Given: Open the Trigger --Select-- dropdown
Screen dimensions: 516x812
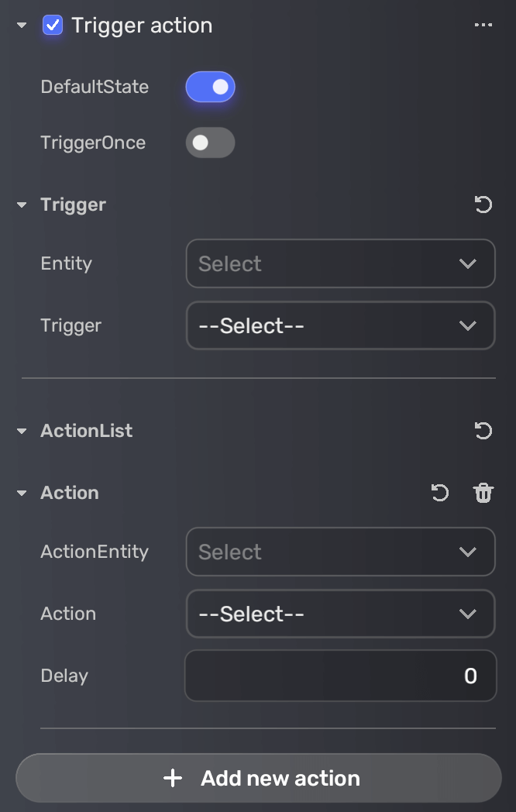Looking at the screenshot, I should click(x=340, y=325).
